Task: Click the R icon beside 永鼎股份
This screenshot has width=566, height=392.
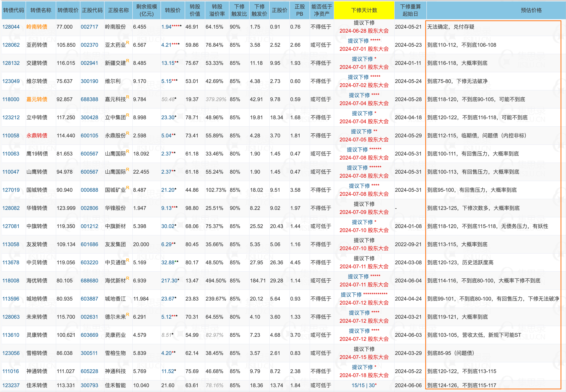Action: coord(128,133)
